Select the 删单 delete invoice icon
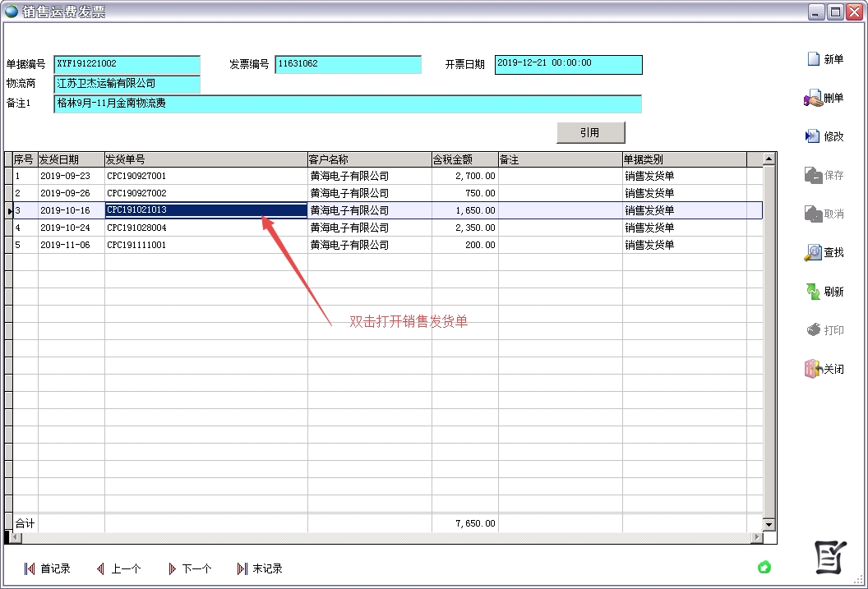This screenshot has height=589, width=868. click(x=826, y=98)
